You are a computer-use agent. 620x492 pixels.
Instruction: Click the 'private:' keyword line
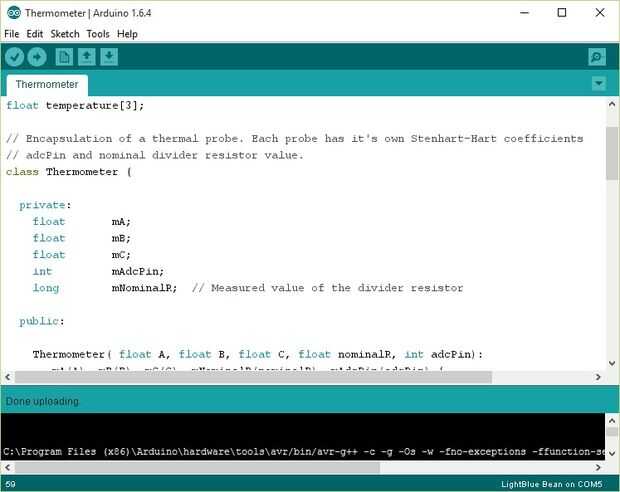coord(45,205)
